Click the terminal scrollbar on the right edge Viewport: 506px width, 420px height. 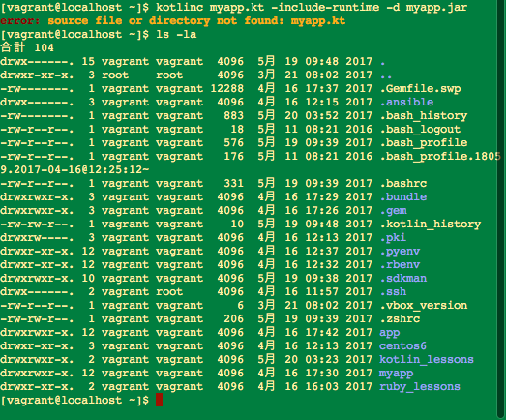501,210
